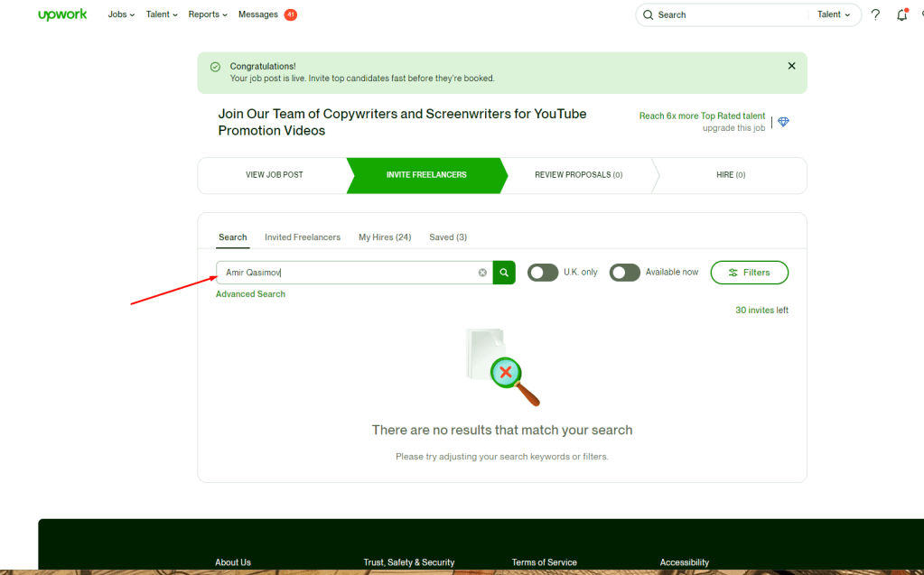Expand the Talent menu in navigation
Viewport: 924px width, 575px height.
162,14
